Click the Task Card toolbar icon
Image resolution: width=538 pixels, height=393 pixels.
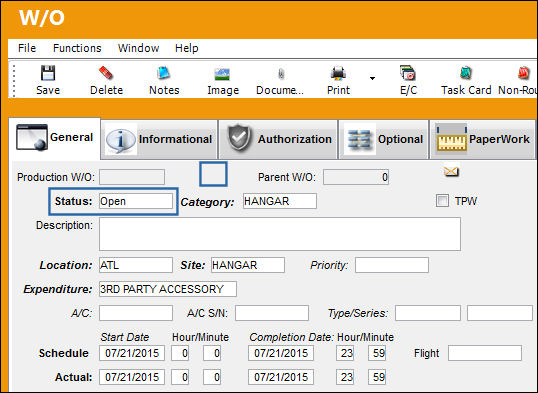466,73
